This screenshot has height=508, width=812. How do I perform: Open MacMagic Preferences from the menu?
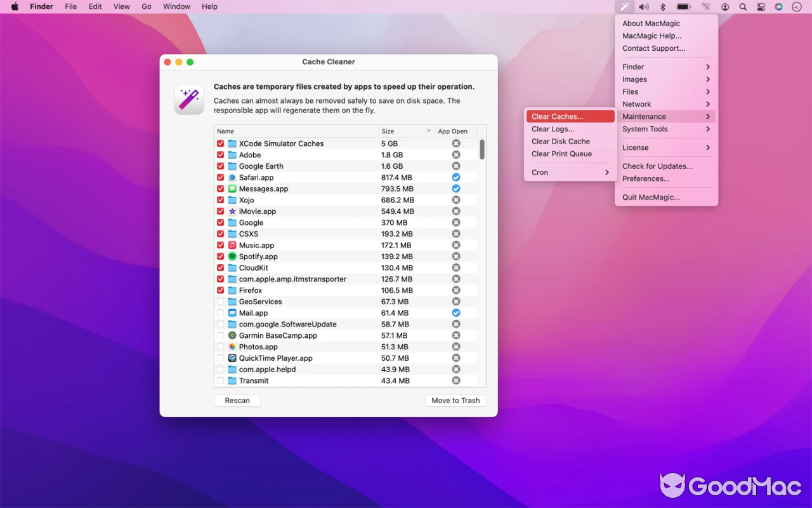(x=646, y=178)
